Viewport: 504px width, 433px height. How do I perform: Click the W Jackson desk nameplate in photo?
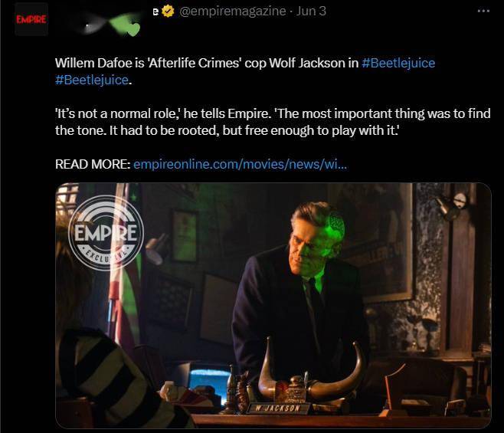pyautogui.click(x=279, y=408)
